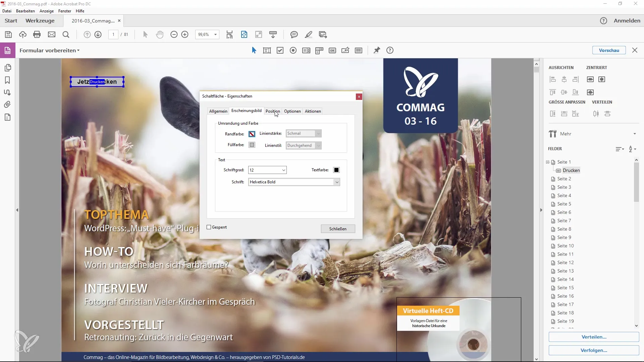Open the Anzeige menu

pos(47,11)
